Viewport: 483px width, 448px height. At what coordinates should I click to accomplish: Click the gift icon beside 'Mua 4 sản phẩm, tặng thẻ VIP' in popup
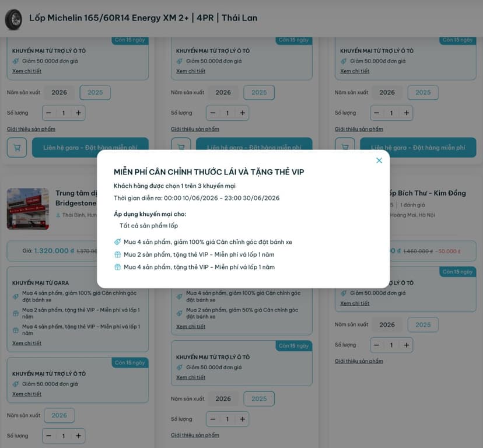pos(117,267)
